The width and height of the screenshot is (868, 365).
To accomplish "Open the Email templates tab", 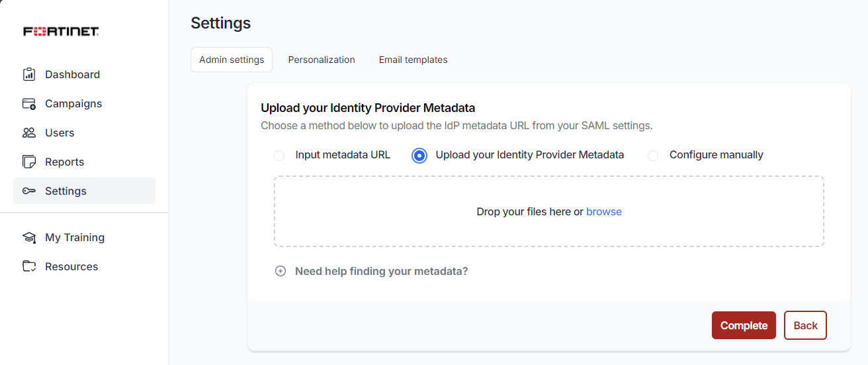I will click(413, 60).
